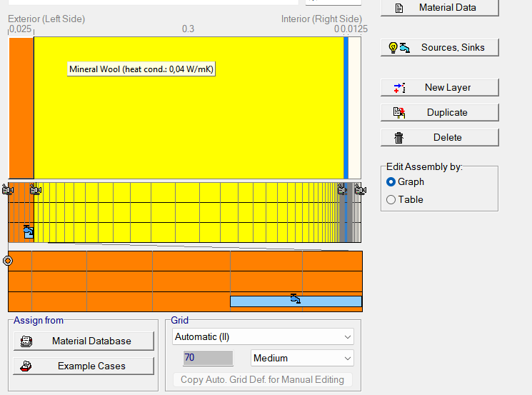Click the light-blue source bar in zoomed layer
Image resolution: width=532 pixels, height=395 pixels.
pos(296,301)
